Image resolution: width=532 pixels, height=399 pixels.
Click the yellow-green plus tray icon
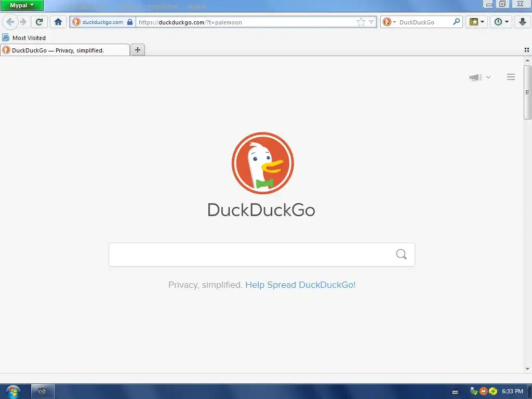(x=493, y=391)
